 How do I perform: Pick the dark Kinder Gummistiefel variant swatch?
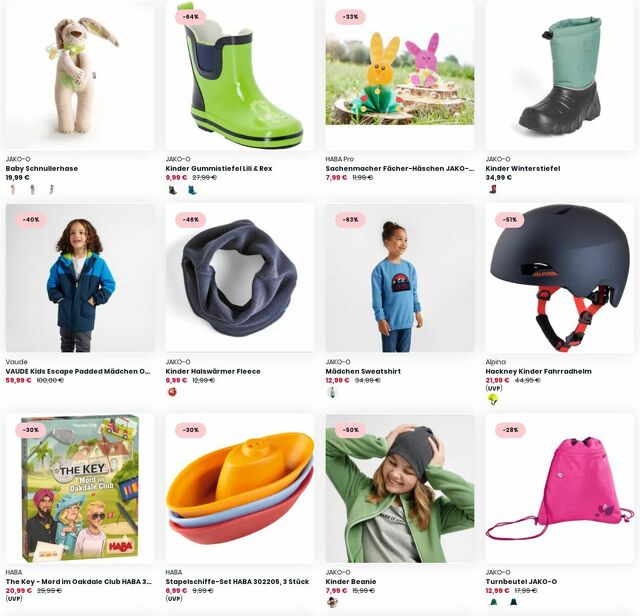[x=172, y=190]
